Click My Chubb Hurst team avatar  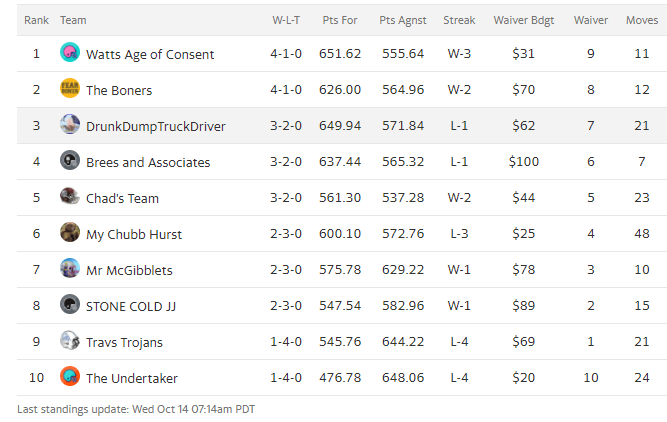point(70,233)
